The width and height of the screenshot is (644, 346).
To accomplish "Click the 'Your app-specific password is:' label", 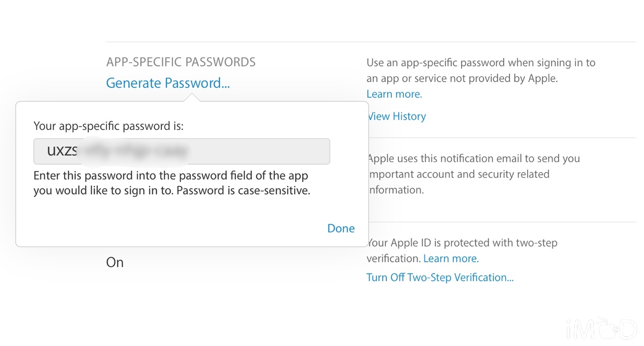I will [x=109, y=126].
